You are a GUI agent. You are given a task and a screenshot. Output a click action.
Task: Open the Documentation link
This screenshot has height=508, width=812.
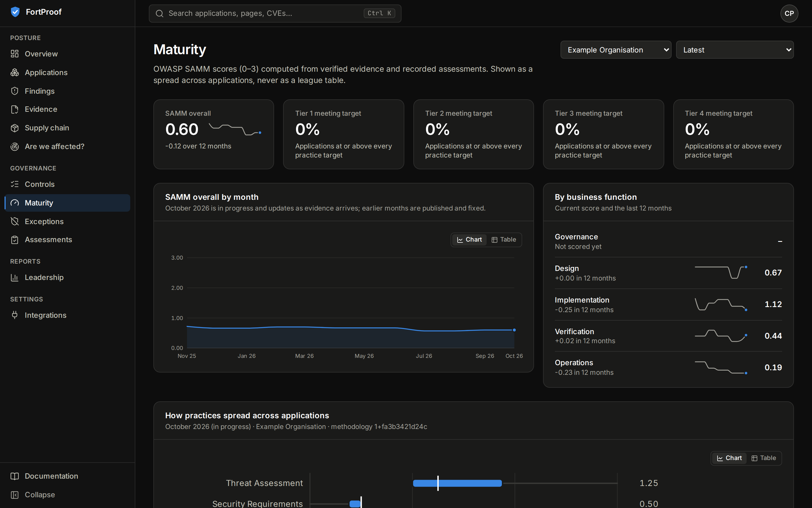[67, 476]
